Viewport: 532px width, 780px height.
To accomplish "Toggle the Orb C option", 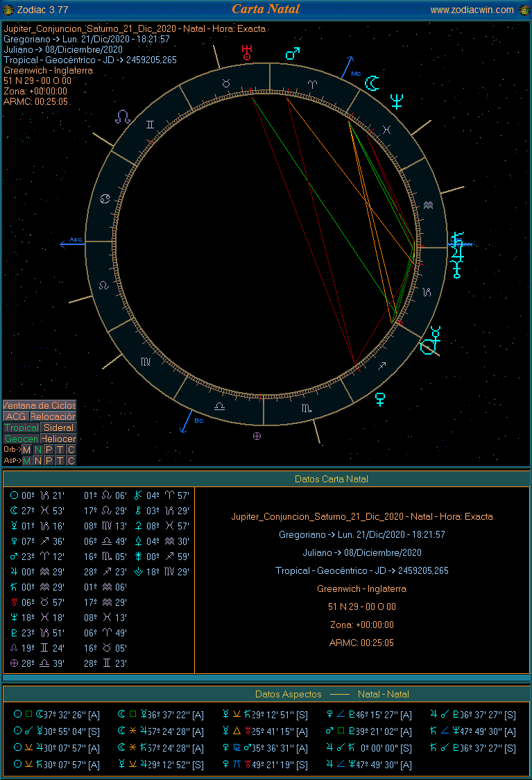I will click(71, 450).
